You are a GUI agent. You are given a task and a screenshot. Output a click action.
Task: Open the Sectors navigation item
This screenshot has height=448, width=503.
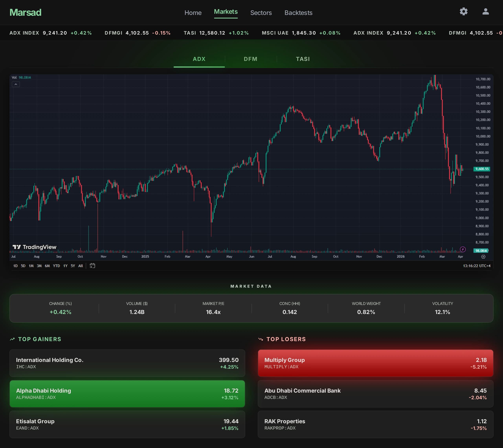click(x=261, y=13)
